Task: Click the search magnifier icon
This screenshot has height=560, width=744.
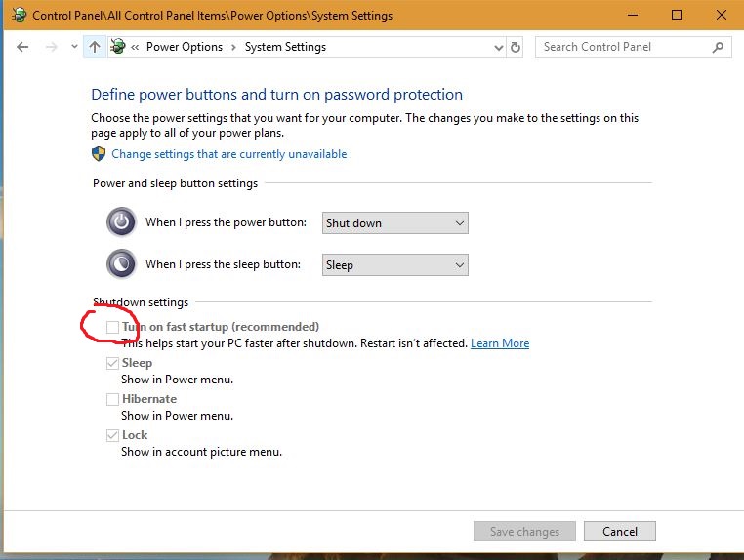Action: click(x=718, y=47)
